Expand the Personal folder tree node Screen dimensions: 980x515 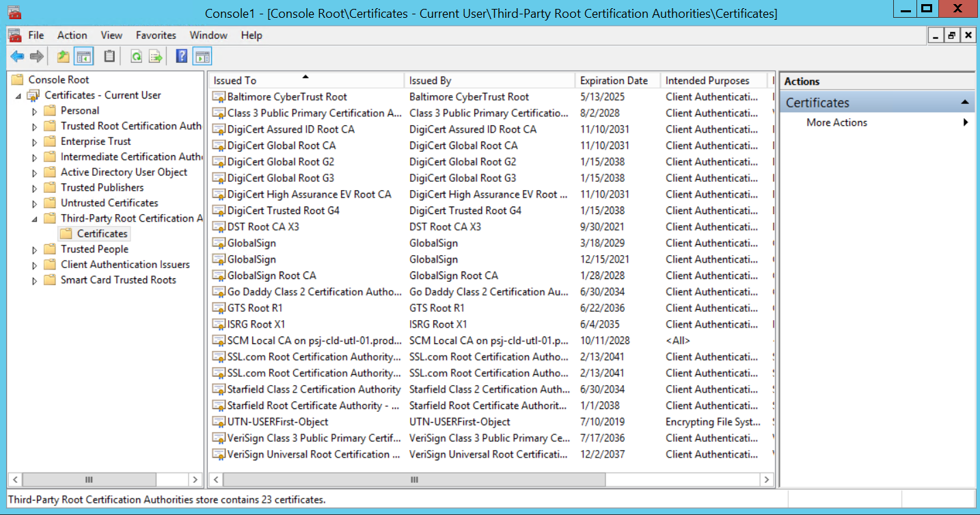pyautogui.click(x=35, y=111)
